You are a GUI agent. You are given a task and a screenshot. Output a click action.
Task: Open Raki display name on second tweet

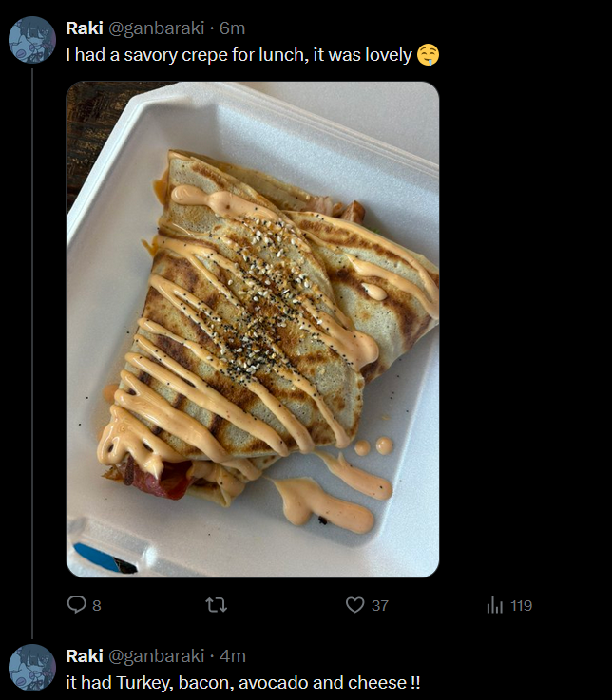tap(85, 655)
